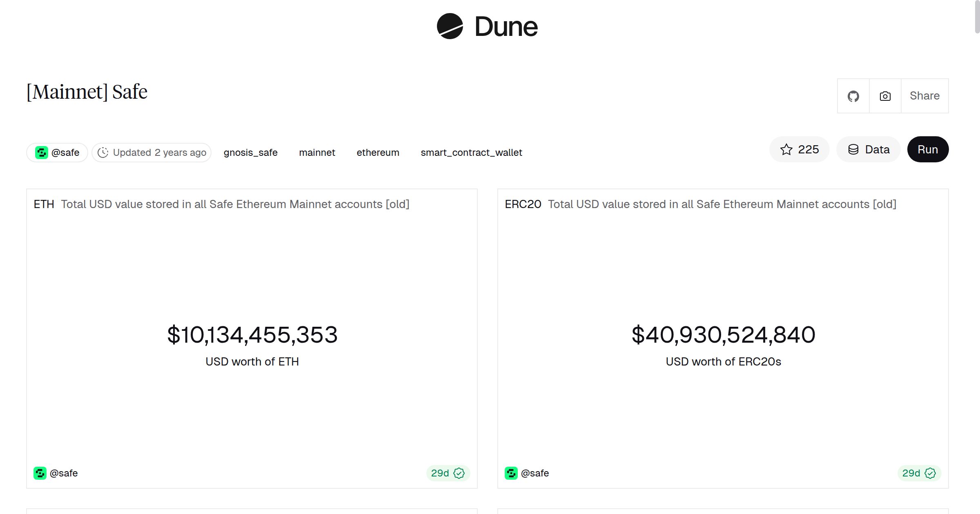Open the GitHub icon near Share
980x514 pixels.
point(853,95)
